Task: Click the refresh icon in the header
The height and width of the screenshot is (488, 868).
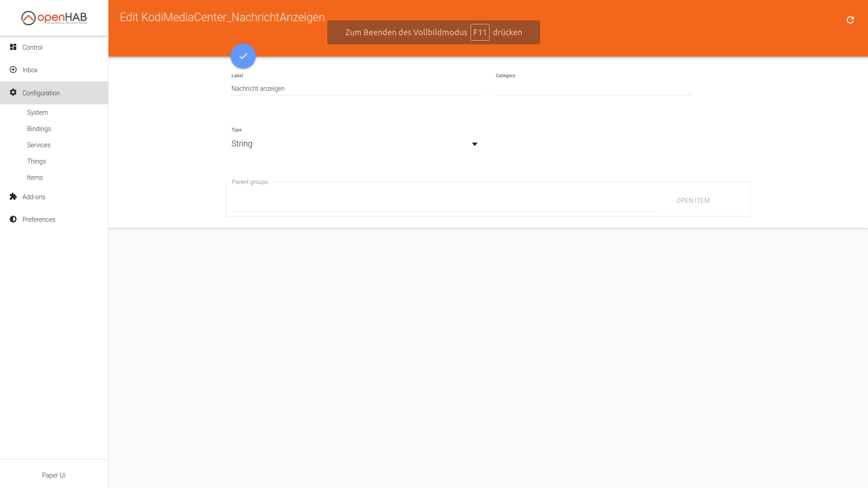Action: click(851, 19)
